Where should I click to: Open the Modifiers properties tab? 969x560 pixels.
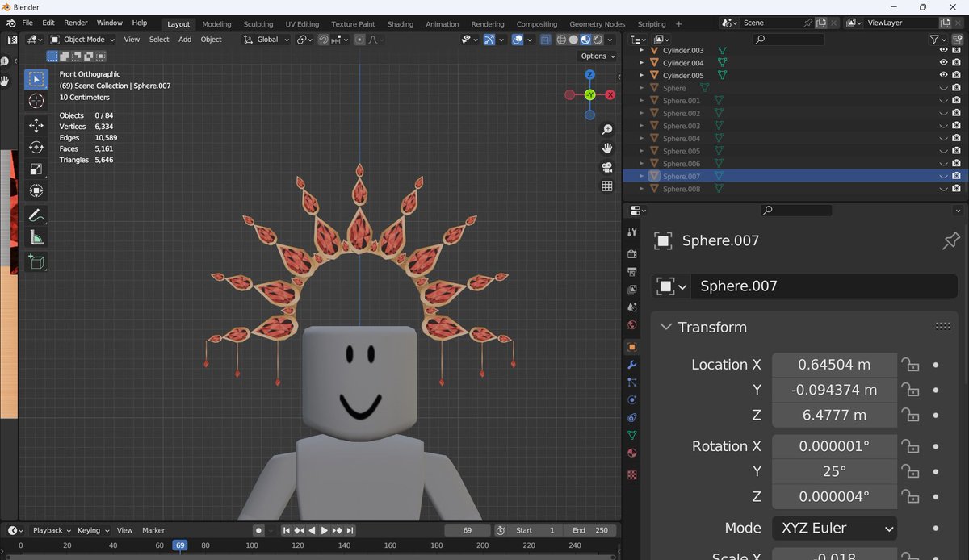(x=632, y=365)
